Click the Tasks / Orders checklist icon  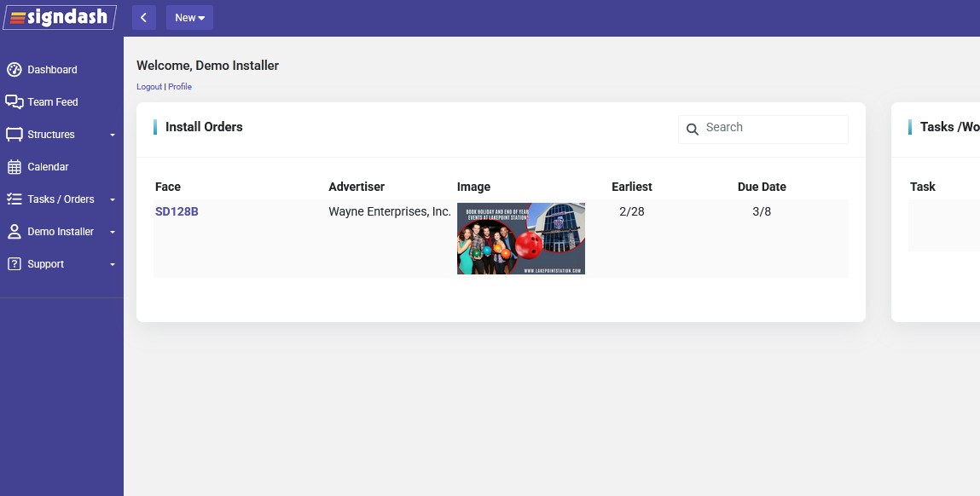pos(14,199)
